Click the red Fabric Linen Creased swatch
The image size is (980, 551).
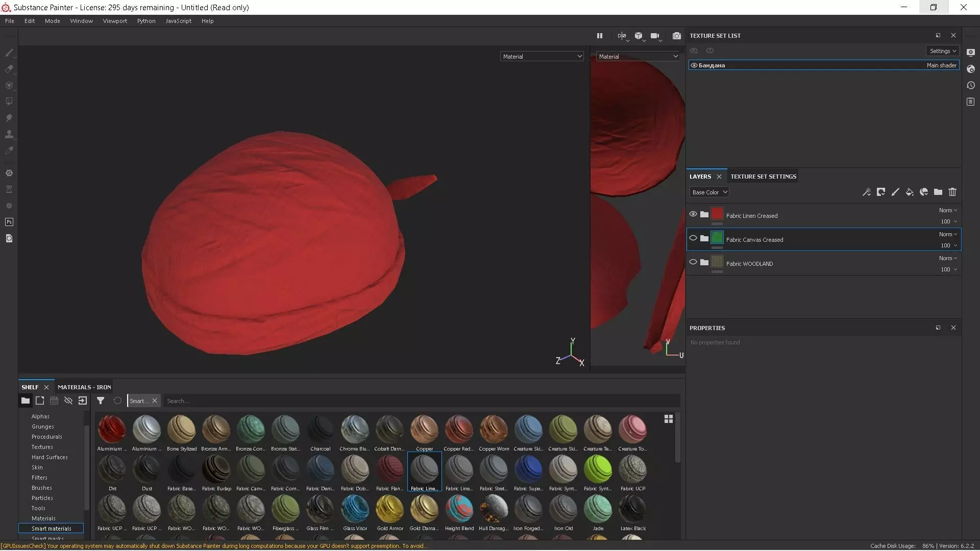(x=717, y=214)
